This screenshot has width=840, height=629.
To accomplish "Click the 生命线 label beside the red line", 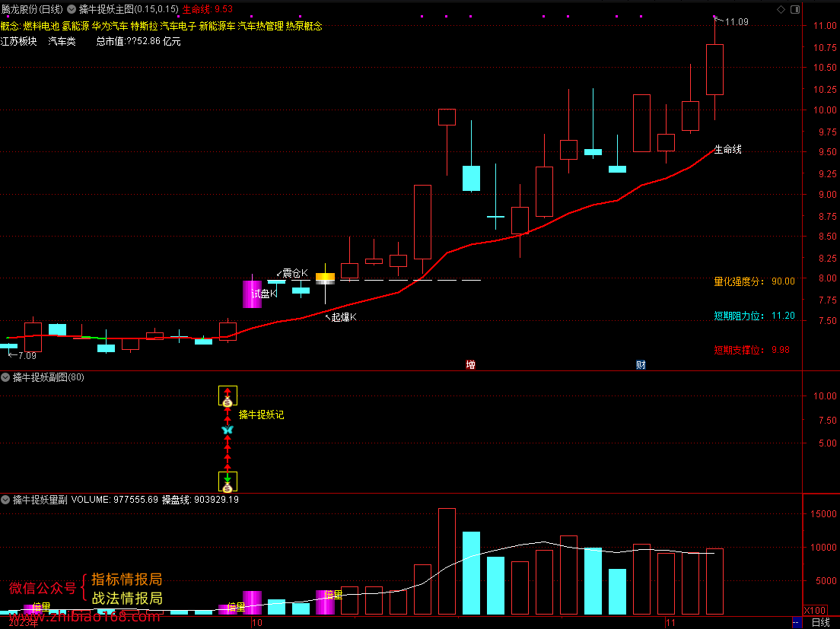I will coord(728,149).
